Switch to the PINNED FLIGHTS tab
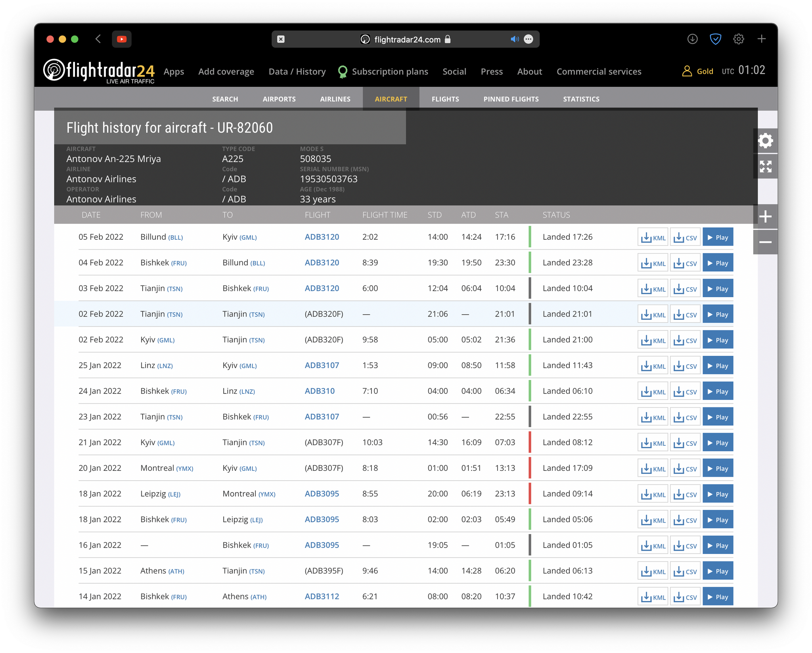The width and height of the screenshot is (812, 653). (511, 99)
